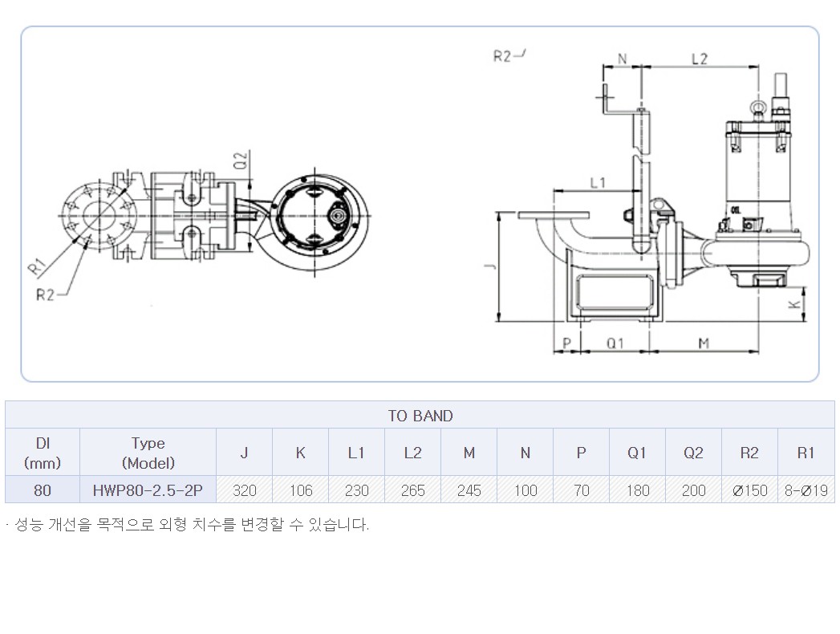The image size is (840, 634).
Task: Click the Q1 dimension label in the diagram
Action: coord(615,343)
